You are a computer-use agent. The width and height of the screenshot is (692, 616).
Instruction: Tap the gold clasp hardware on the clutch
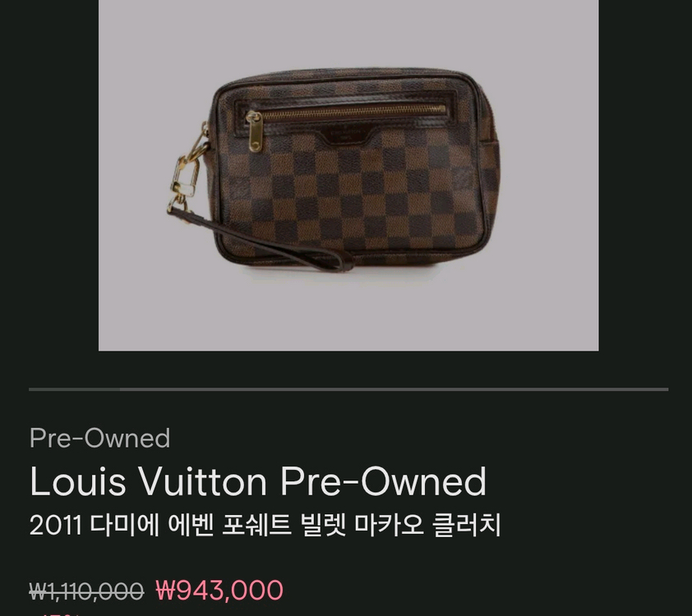187,173
